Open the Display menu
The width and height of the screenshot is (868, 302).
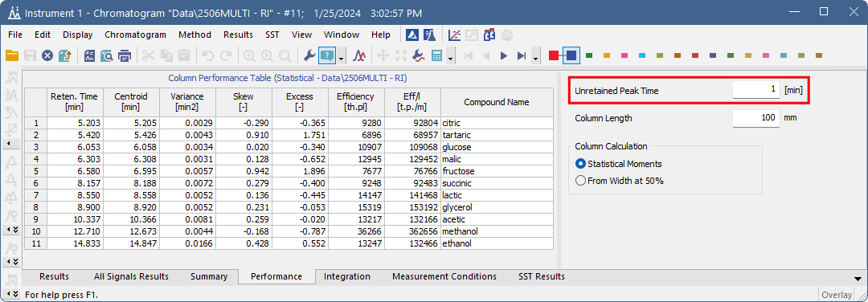[77, 35]
